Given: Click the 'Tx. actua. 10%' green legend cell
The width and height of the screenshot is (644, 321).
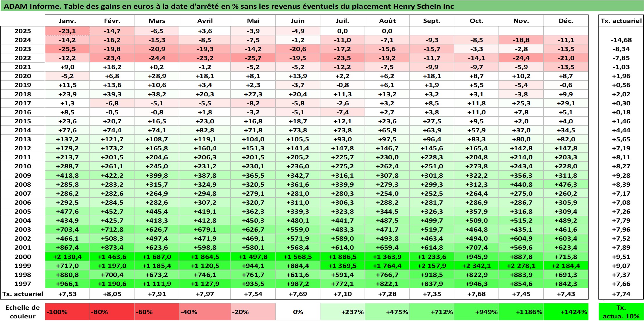Looking at the screenshot, I should click(x=621, y=312).
